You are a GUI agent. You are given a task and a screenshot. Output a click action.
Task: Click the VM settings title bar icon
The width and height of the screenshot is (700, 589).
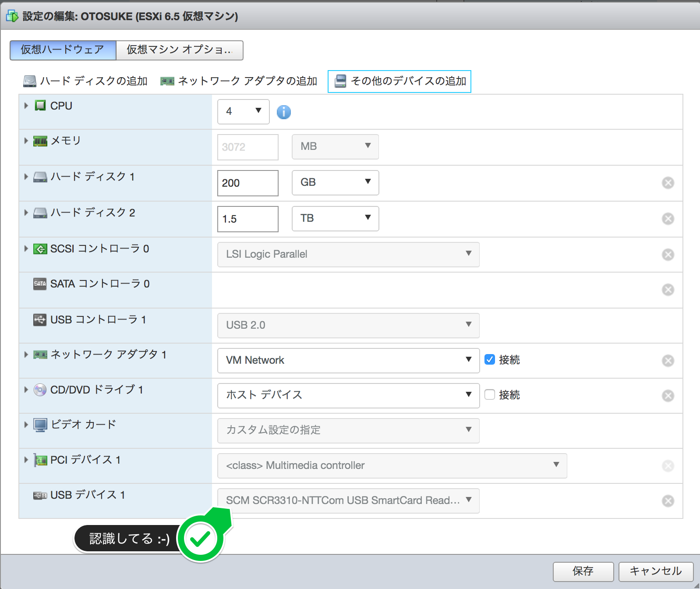(x=12, y=16)
